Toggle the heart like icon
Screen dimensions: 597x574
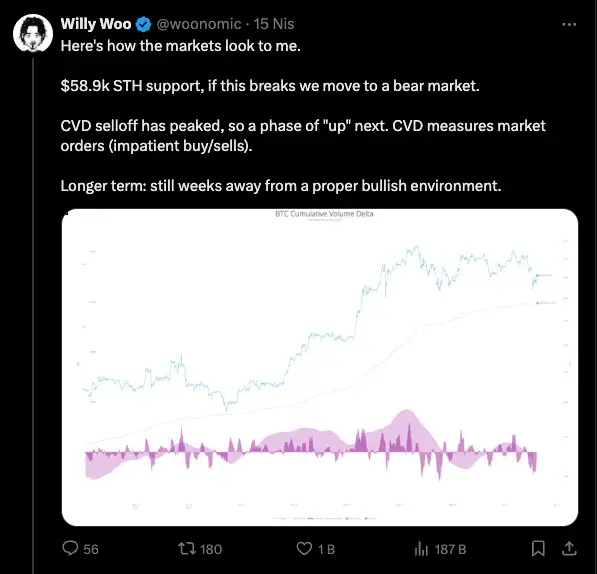[x=304, y=548]
